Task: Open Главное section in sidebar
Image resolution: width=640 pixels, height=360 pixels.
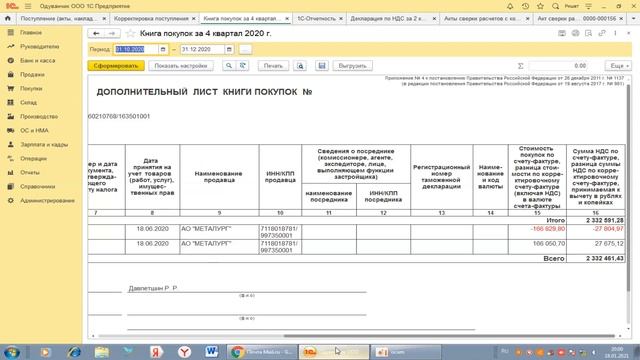Action: pos(31,32)
